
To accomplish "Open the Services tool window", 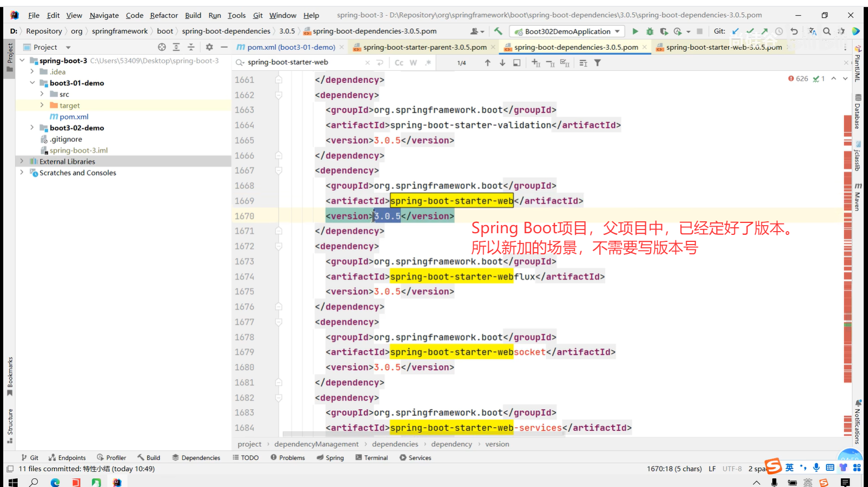I will pyautogui.click(x=415, y=458).
